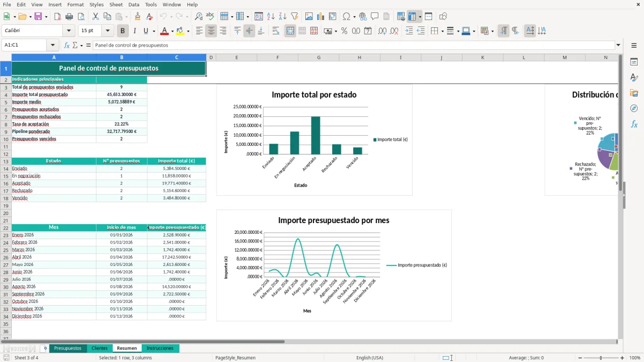The image size is (644, 362).
Task: Toggle Wrap Text
Action: 276,31
